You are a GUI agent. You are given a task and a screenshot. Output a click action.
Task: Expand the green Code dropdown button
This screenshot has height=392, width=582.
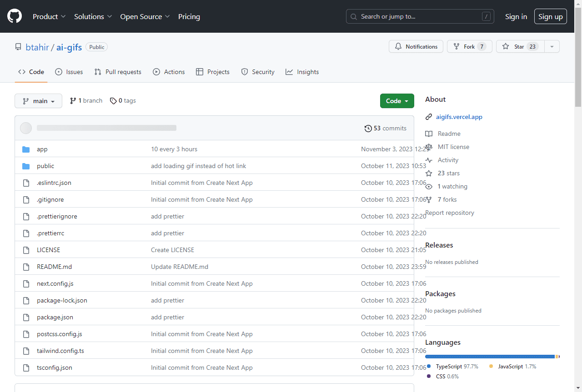[x=396, y=101]
